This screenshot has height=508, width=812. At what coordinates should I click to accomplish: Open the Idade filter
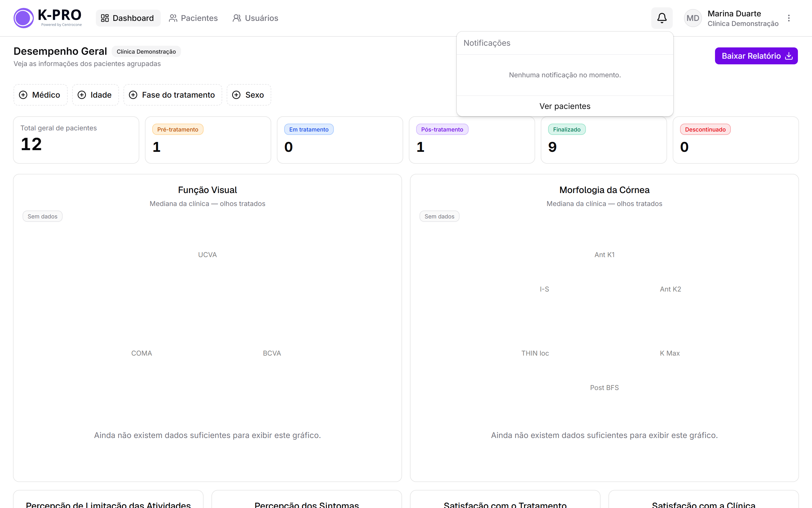pyautogui.click(x=95, y=95)
